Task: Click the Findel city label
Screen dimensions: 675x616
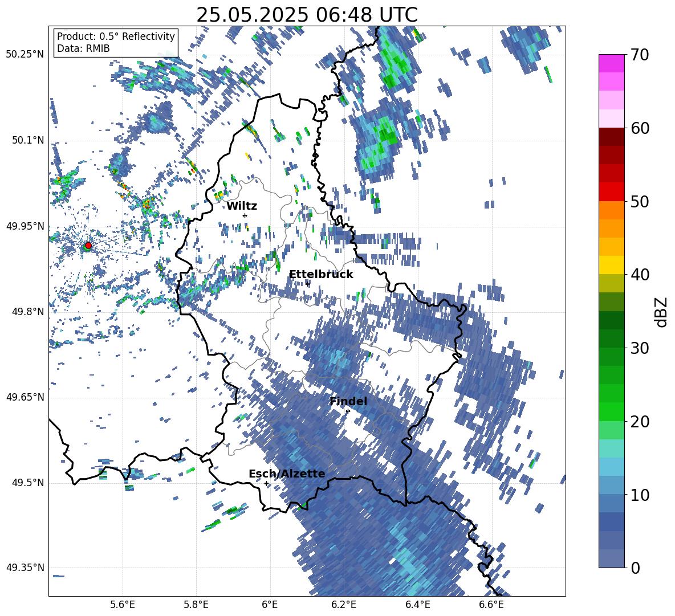Action: [x=348, y=401]
